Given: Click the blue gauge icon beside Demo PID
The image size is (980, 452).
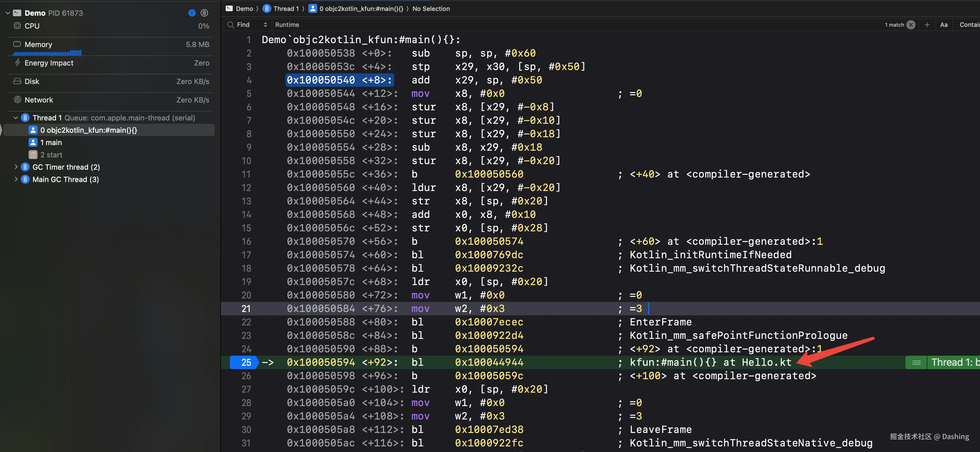Looking at the screenshot, I should click(x=192, y=13).
